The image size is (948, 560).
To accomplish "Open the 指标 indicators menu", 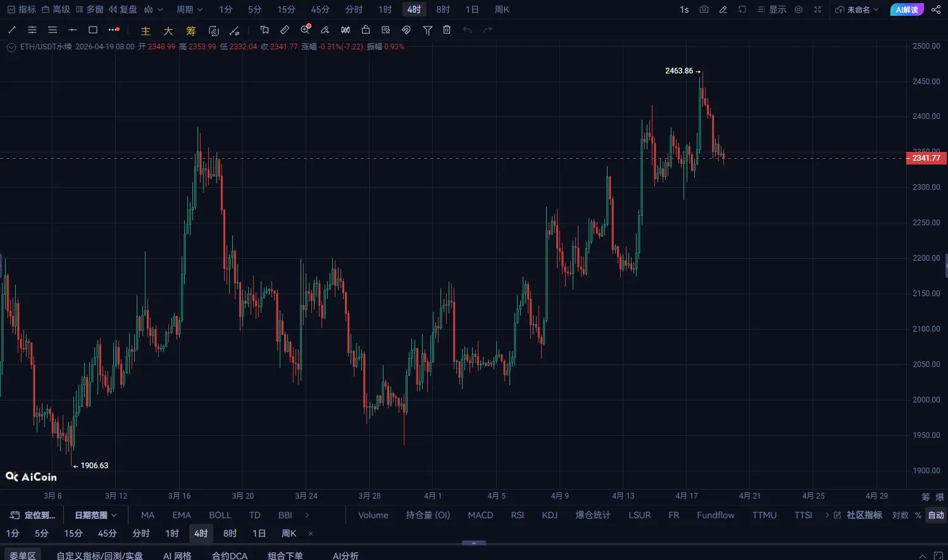I will [x=22, y=9].
